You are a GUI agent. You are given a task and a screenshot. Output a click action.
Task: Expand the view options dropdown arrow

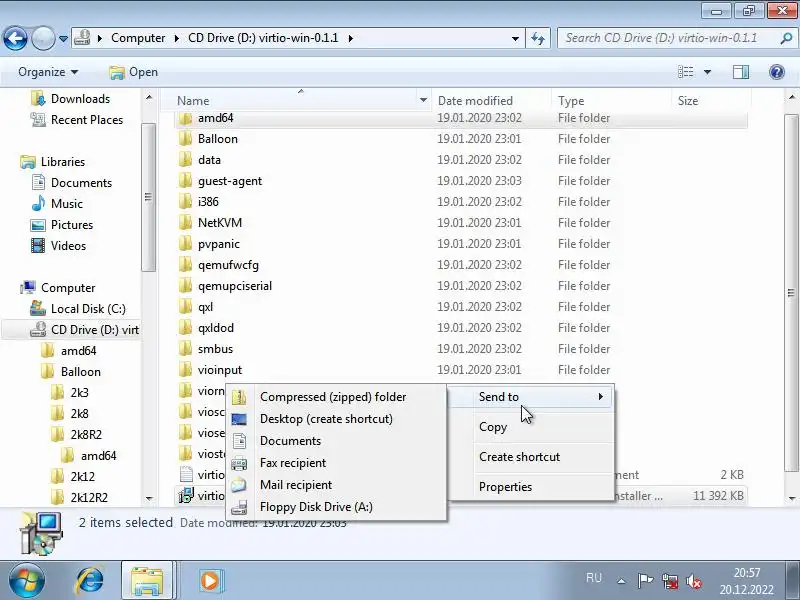point(707,72)
